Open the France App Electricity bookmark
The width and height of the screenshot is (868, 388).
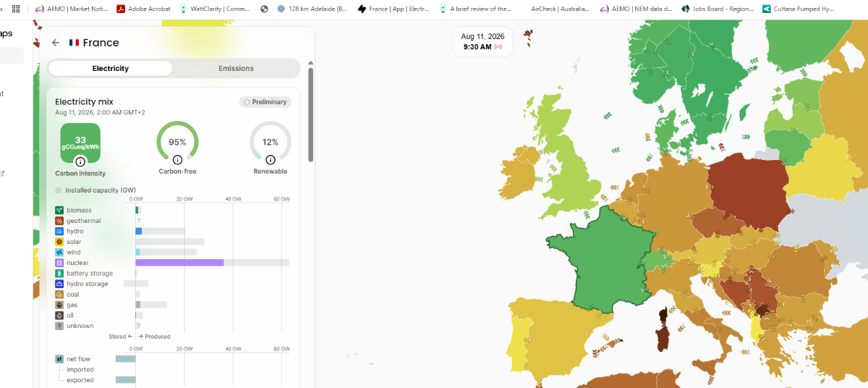click(393, 9)
